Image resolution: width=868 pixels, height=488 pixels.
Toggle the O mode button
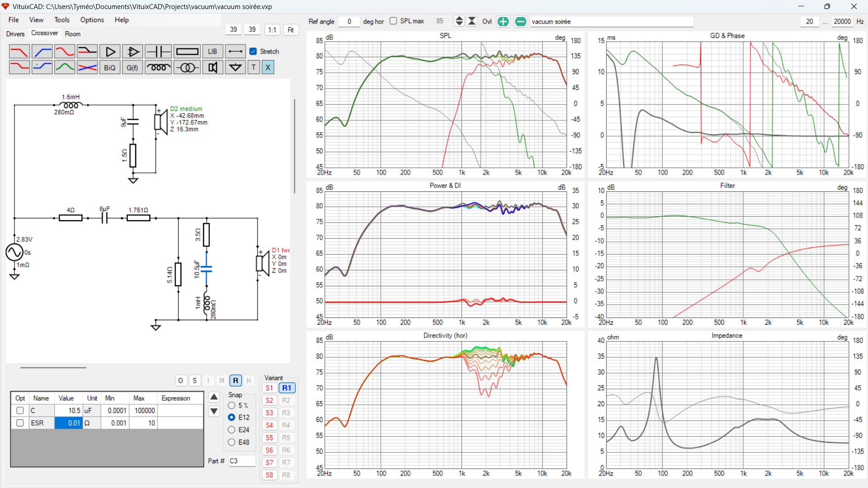tap(180, 381)
